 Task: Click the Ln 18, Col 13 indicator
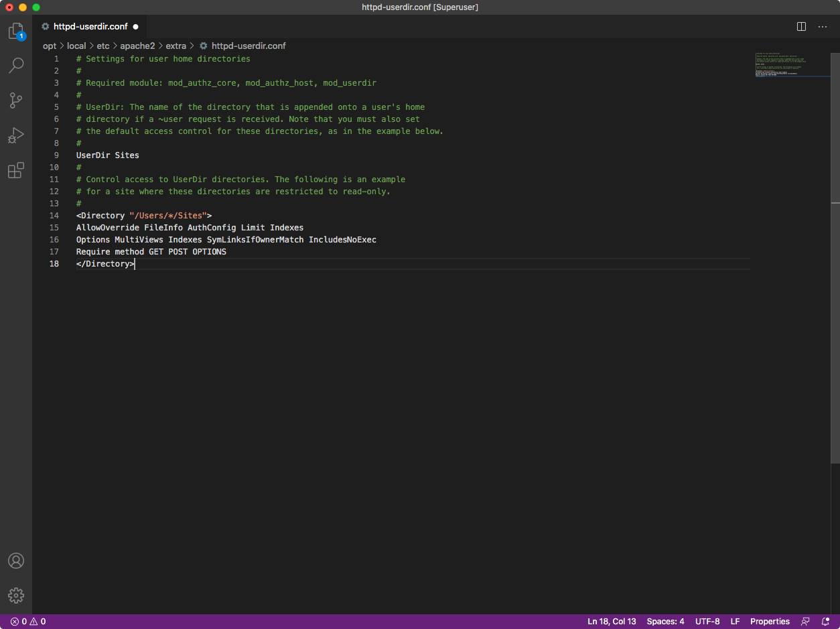[x=612, y=622]
